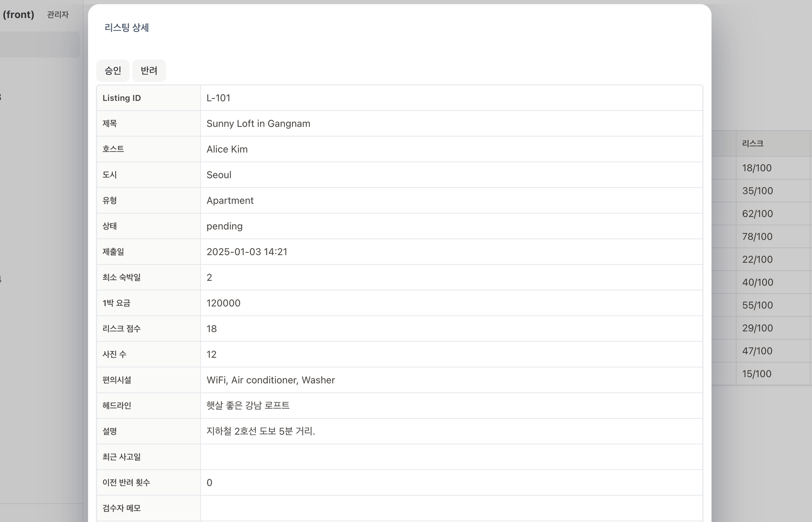Image resolution: width=812 pixels, height=522 pixels.
Task: Click the 리스크 column header
Action: point(752,143)
